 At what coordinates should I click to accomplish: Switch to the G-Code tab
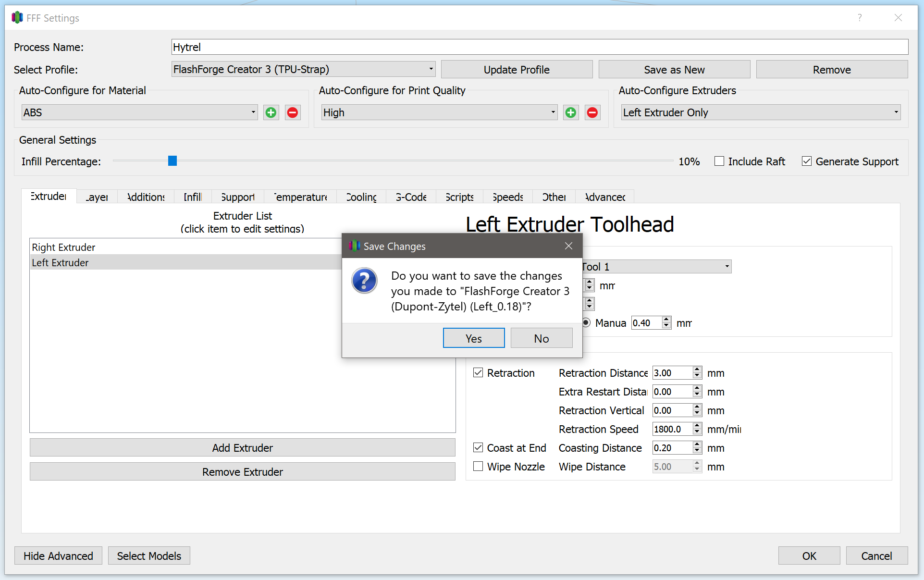pos(411,197)
